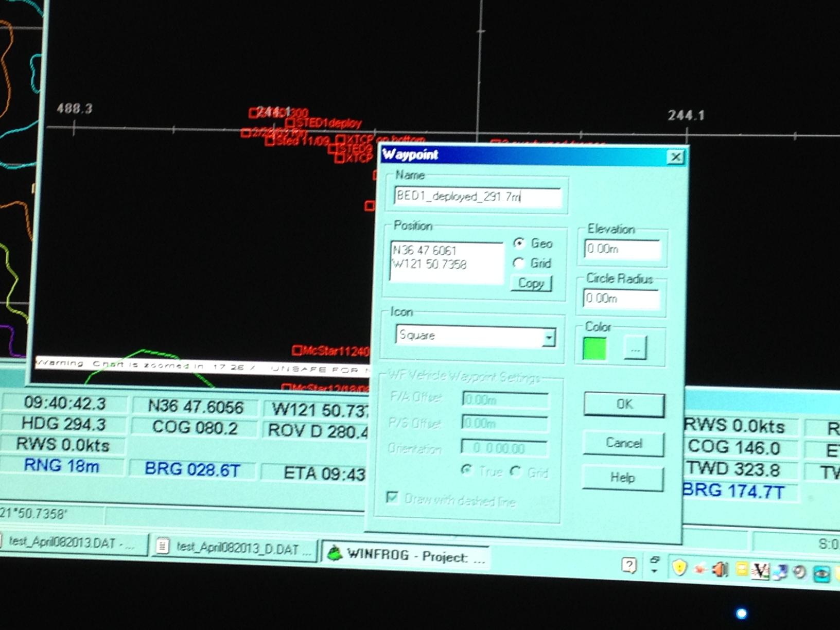Image resolution: width=840 pixels, height=630 pixels.
Task: Select the Grid orientation radio button
Action: coord(516,471)
